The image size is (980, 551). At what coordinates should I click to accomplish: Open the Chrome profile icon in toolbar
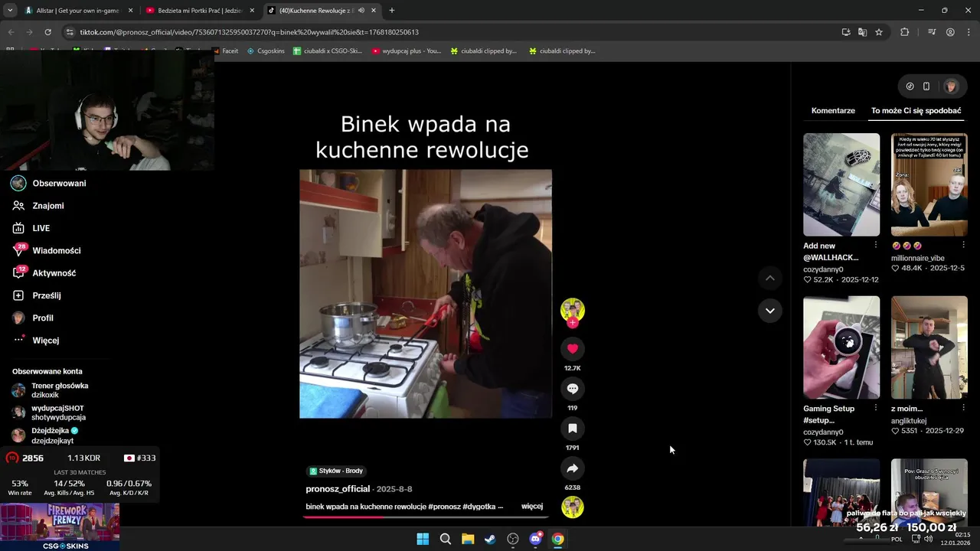tap(950, 32)
